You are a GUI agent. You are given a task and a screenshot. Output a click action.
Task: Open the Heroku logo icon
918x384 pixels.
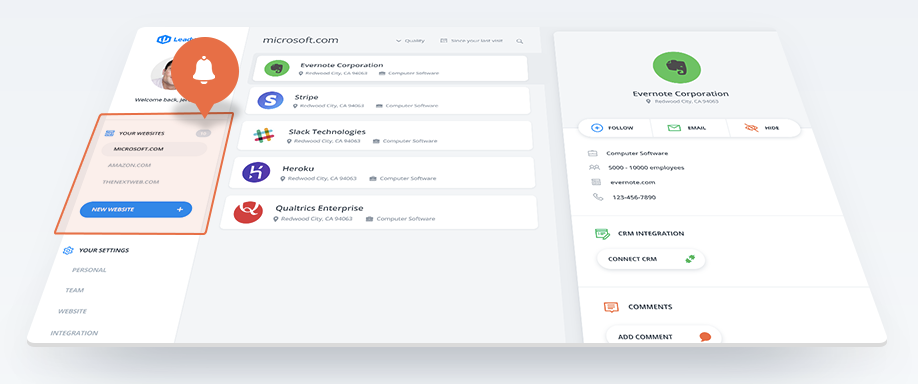pyautogui.click(x=256, y=172)
